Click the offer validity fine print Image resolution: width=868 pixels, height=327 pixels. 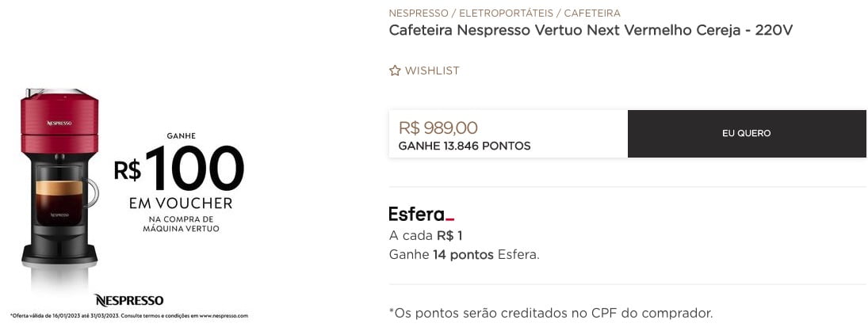click(x=129, y=315)
